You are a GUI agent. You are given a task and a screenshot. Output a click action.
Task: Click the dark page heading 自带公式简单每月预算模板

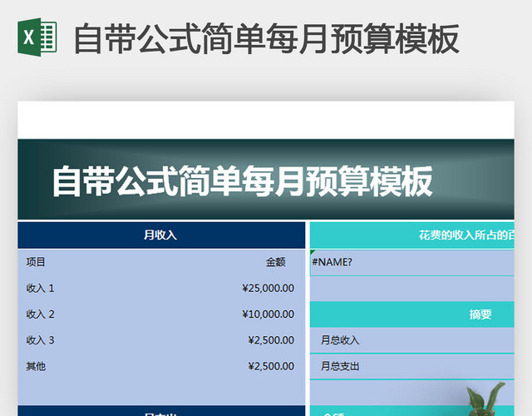(266, 38)
